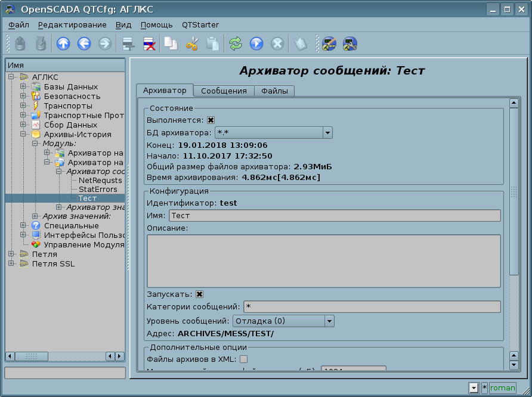
Task: Open the QTStarter menu
Action: [x=200, y=25]
